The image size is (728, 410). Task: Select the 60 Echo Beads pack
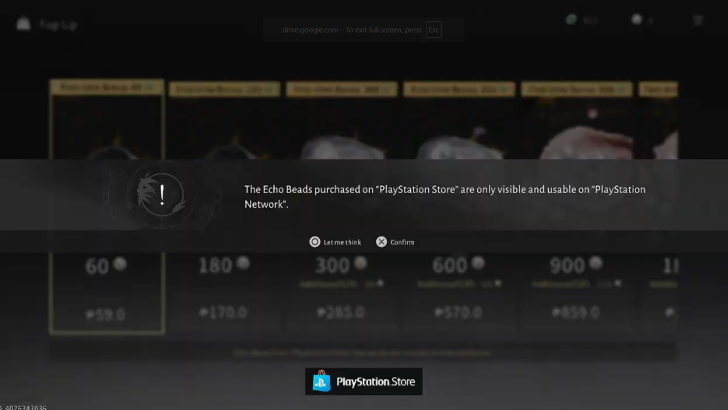107,207
